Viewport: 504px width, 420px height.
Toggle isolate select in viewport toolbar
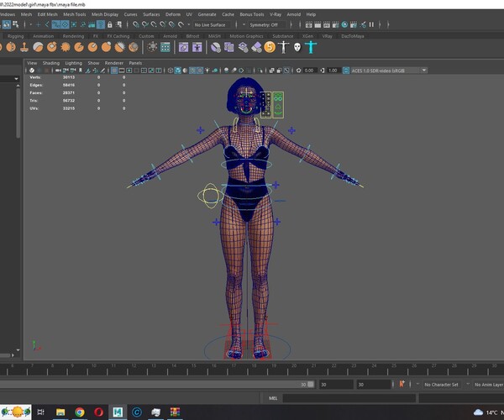pyautogui.click(x=260, y=71)
